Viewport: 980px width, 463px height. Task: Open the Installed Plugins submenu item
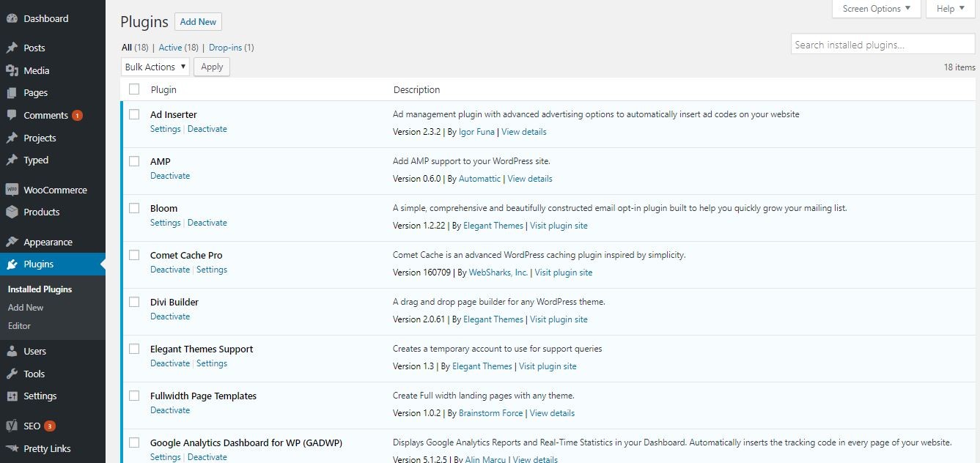40,289
